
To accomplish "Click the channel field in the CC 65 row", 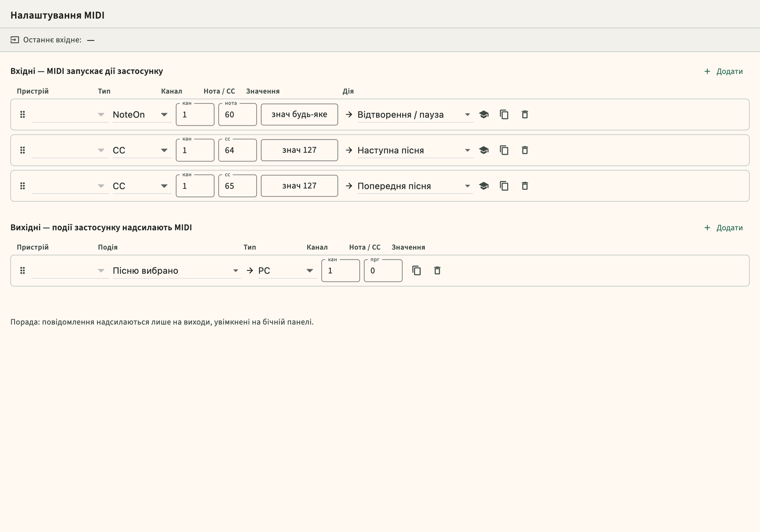I will tap(195, 186).
